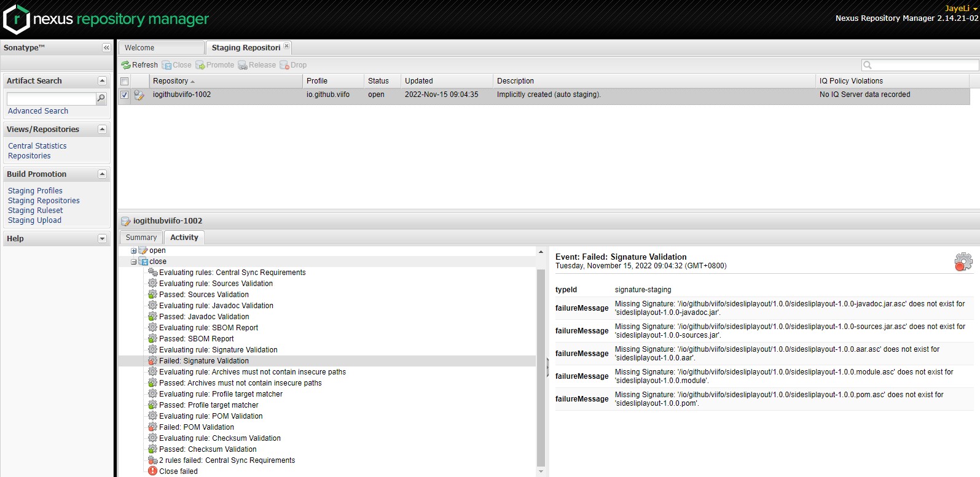This screenshot has width=980, height=477.
Task: Uncheck the iogithubviifo-1002 row checkbox
Action: click(x=125, y=95)
